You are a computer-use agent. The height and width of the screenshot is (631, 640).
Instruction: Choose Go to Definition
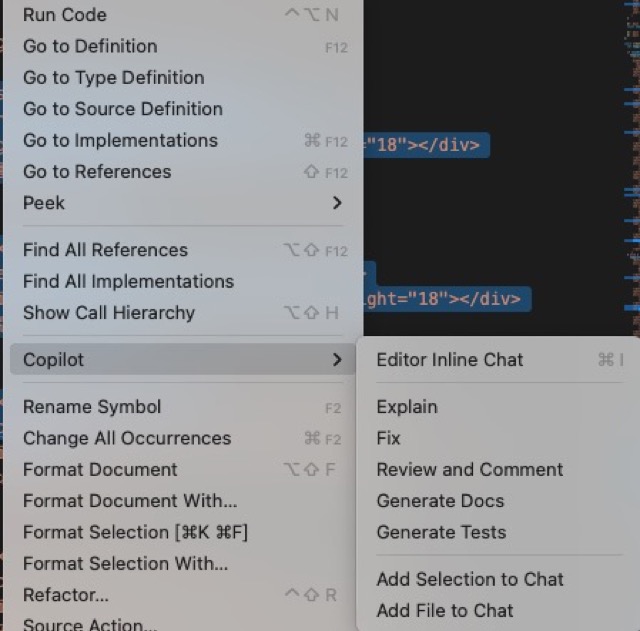pyautogui.click(x=182, y=47)
